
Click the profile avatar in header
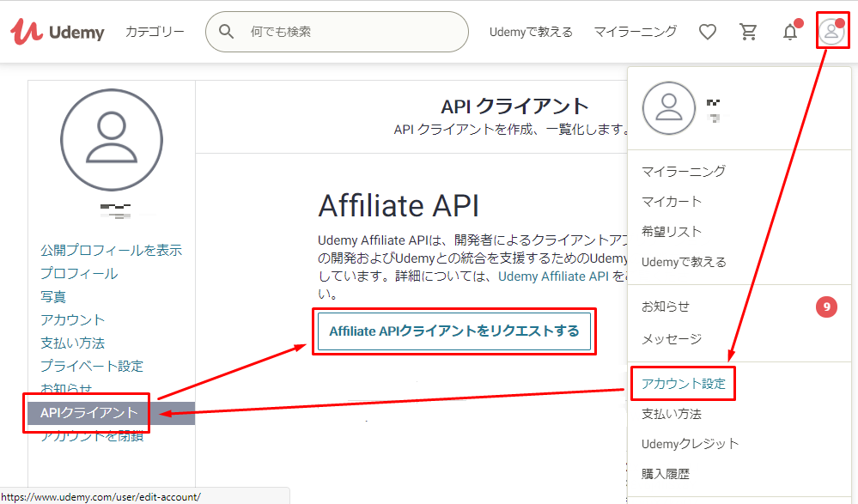pyautogui.click(x=831, y=31)
